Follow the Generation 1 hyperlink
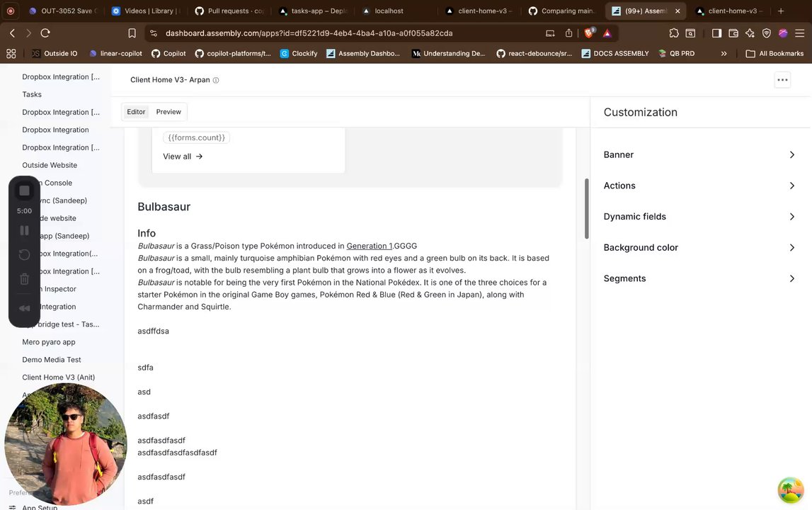This screenshot has width=812, height=510. point(370,246)
